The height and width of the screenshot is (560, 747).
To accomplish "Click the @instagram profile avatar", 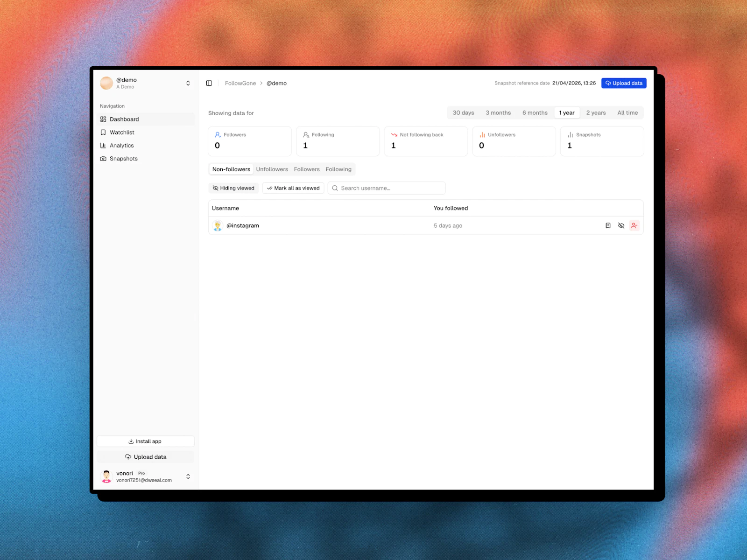I will (218, 225).
